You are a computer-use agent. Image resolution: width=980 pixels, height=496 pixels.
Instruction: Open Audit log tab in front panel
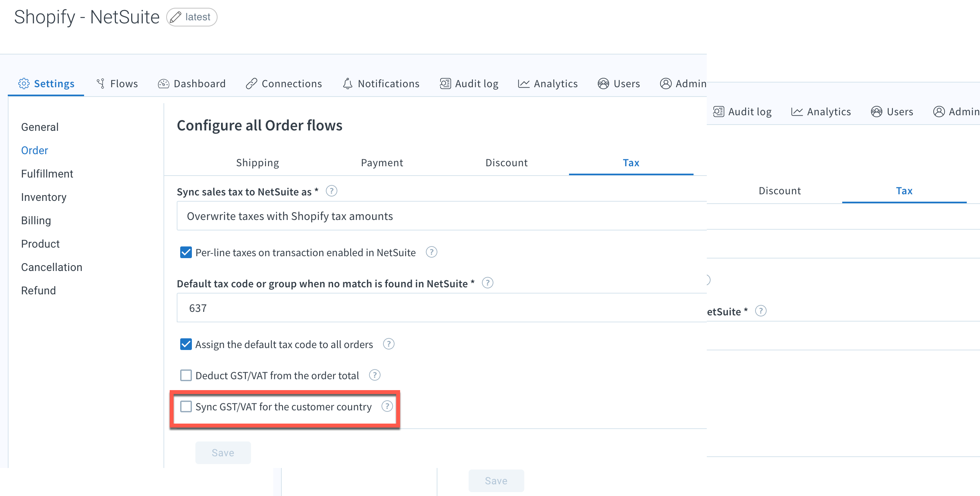(469, 84)
